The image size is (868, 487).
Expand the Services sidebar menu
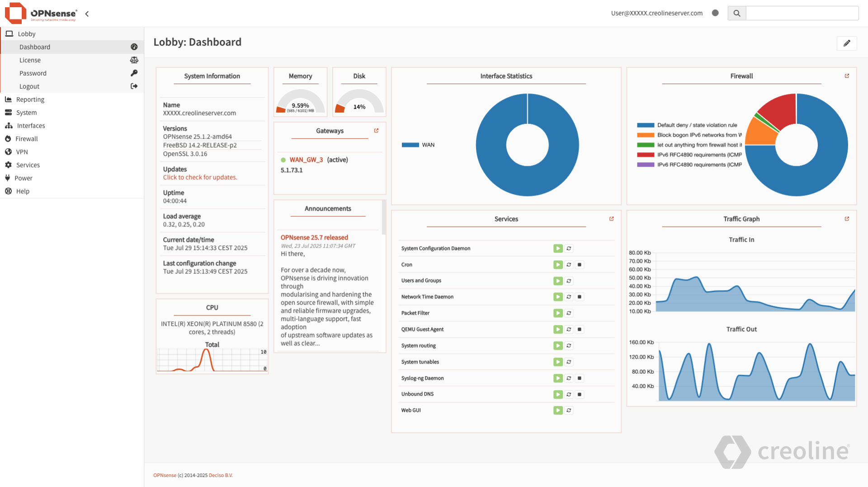[72, 165]
